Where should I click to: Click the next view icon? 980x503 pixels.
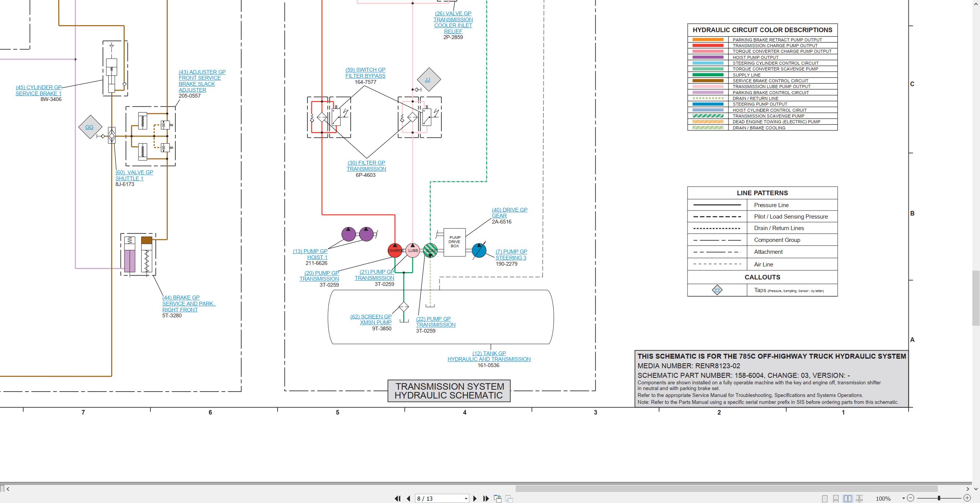pos(509,498)
